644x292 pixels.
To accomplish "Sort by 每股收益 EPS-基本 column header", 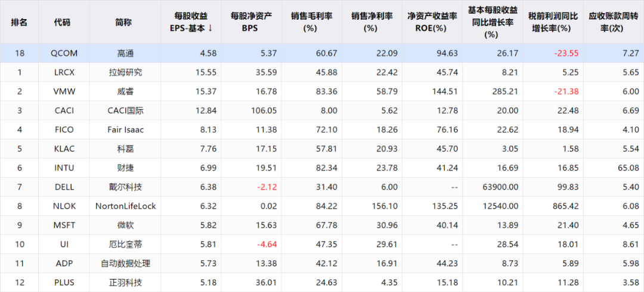I will pos(191,22).
